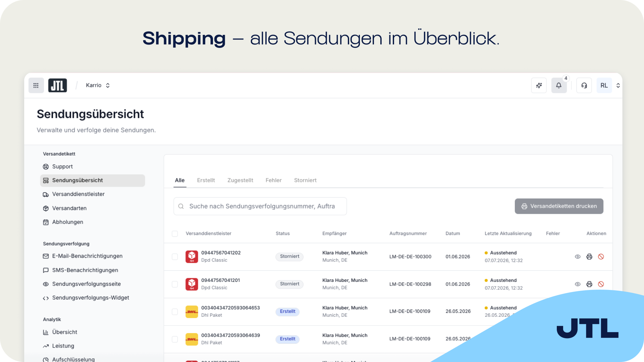The width and height of the screenshot is (644, 362).
Task: Switch to the Storniert tab
Action: [x=305, y=180]
